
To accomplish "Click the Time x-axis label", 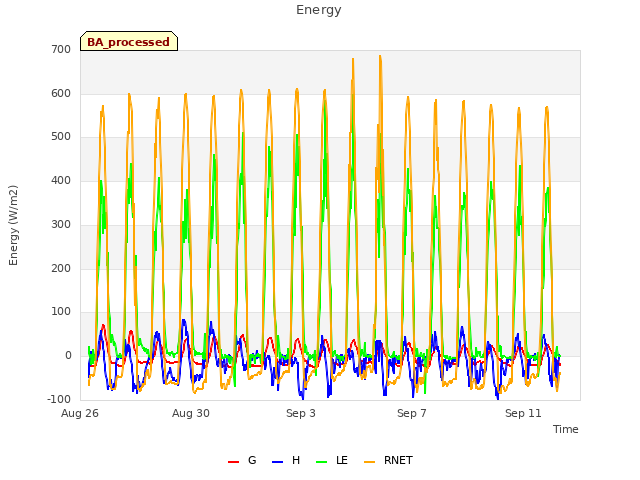I will tap(566, 429).
